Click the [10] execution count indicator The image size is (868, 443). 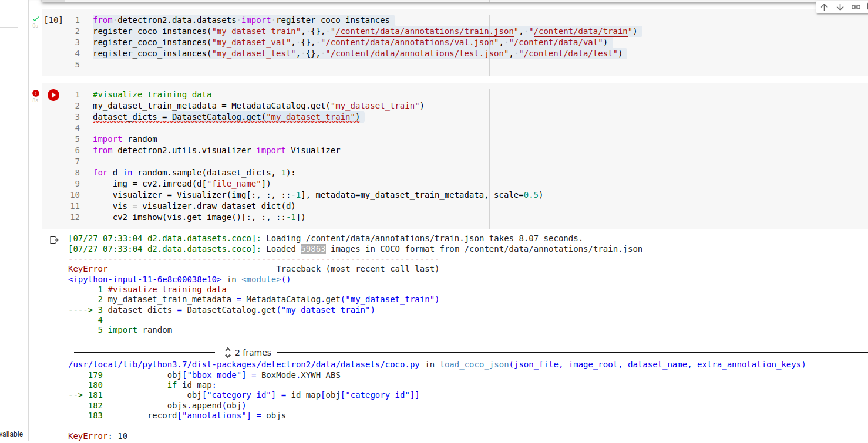pyautogui.click(x=53, y=19)
